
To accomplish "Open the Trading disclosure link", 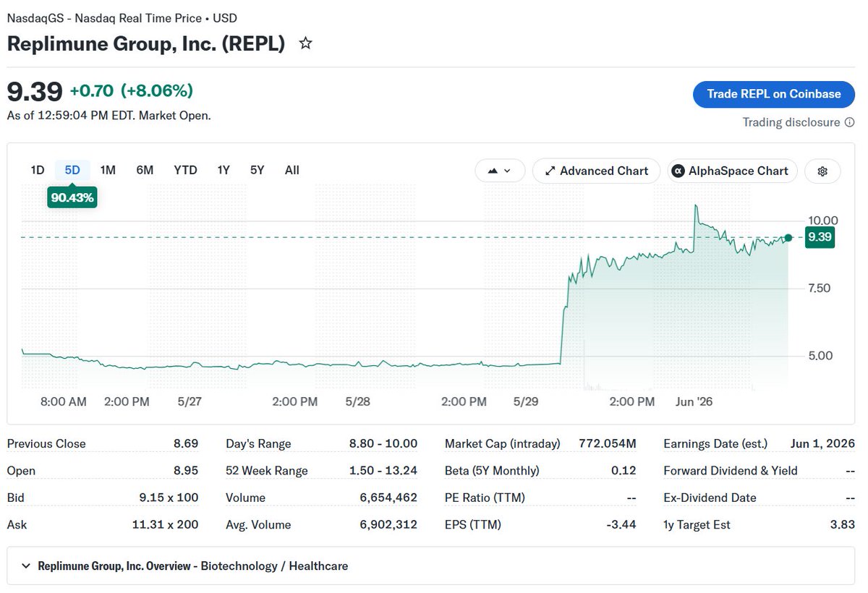I will point(791,122).
